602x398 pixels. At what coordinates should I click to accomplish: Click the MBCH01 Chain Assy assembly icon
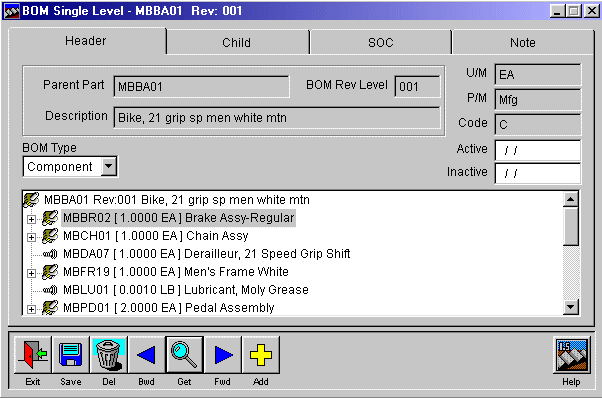[50, 236]
